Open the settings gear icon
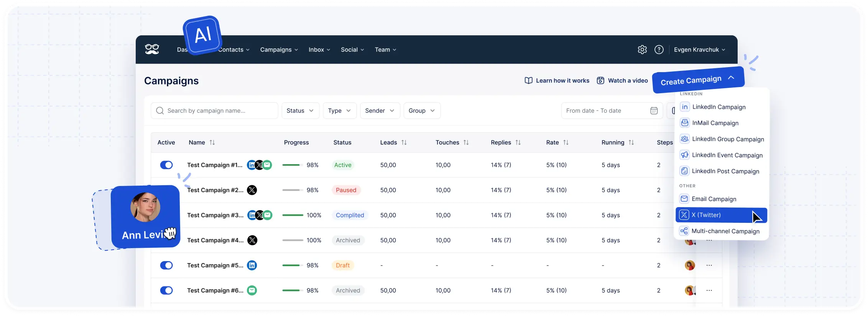 tap(642, 49)
